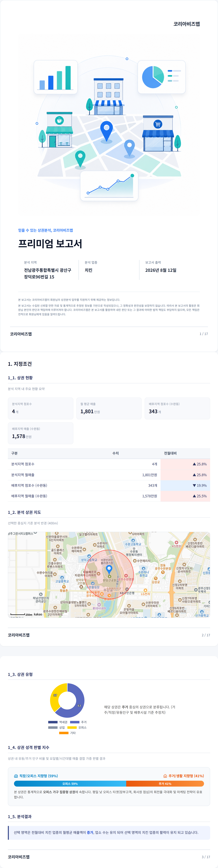Click 코리아비즈맵 footer logo on page 1

point(21,334)
